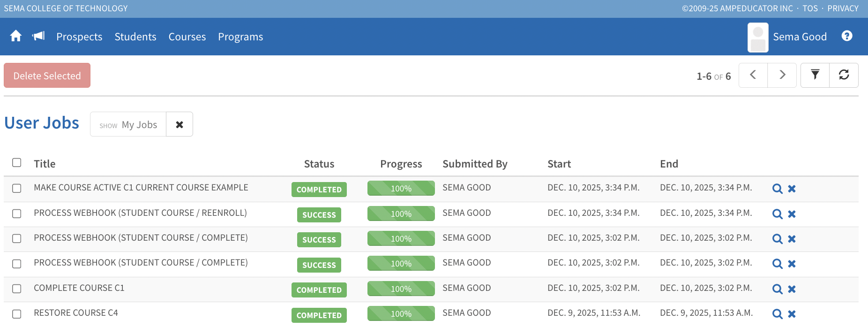
Task: Click the Delete Selected button
Action: point(47,76)
